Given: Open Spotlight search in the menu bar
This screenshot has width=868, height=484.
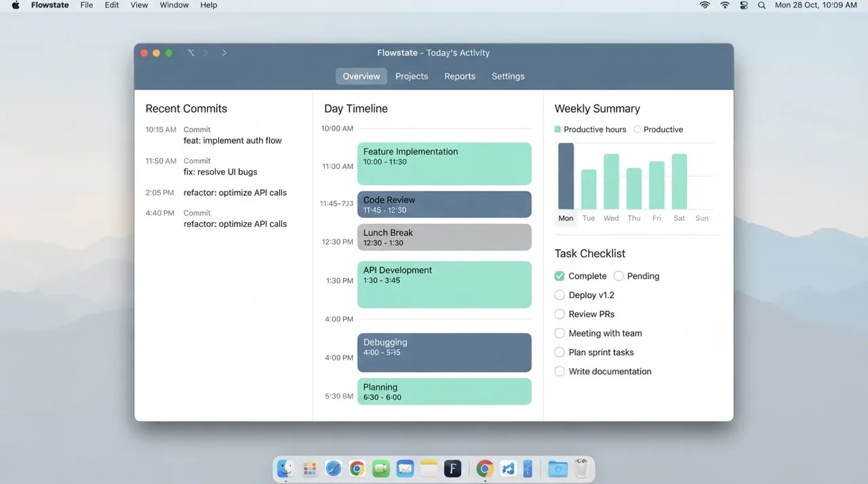Looking at the screenshot, I should (x=762, y=5).
